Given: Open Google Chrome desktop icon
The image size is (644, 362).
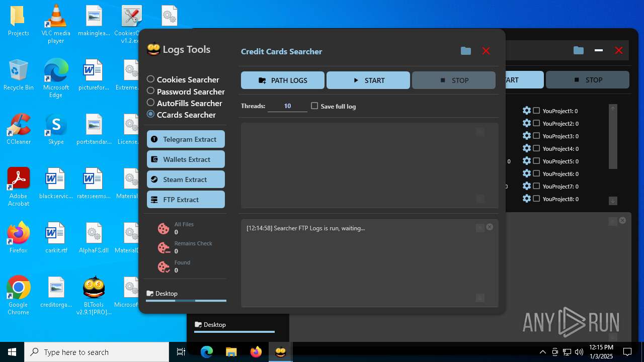Looking at the screenshot, I should (19, 296).
